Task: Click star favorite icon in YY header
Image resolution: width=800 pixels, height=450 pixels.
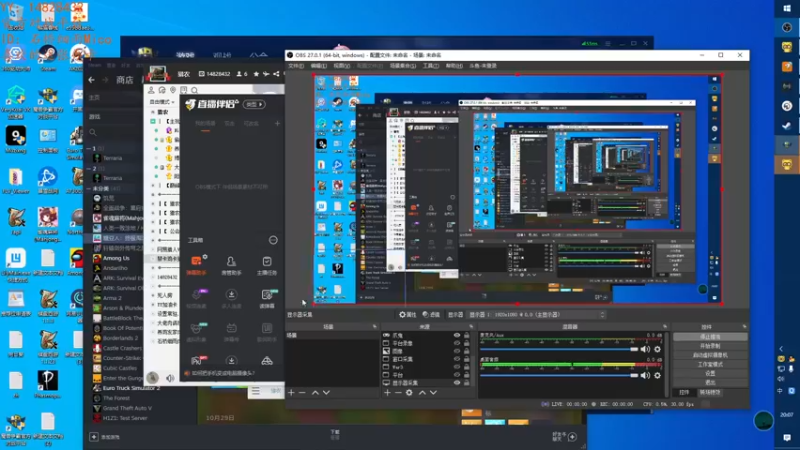Action: click(x=256, y=74)
